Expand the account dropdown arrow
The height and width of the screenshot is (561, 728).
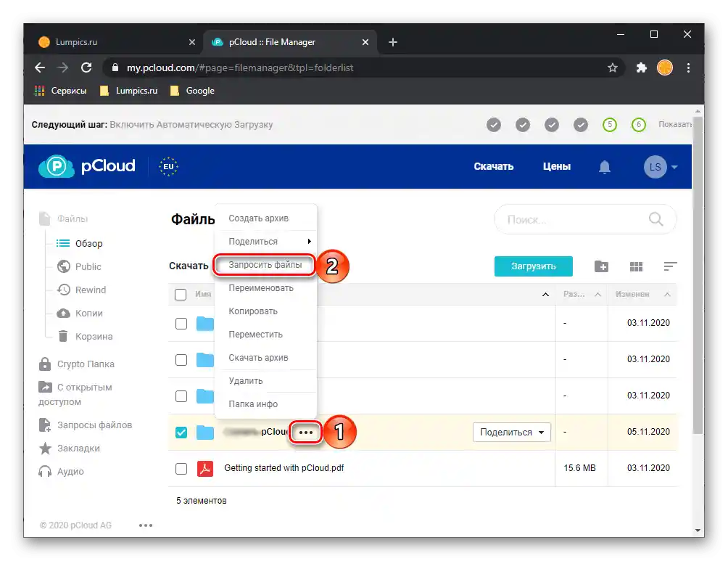(674, 167)
